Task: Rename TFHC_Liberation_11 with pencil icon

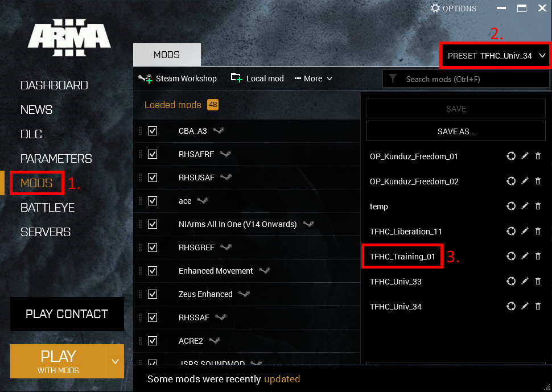Action: coord(525,231)
